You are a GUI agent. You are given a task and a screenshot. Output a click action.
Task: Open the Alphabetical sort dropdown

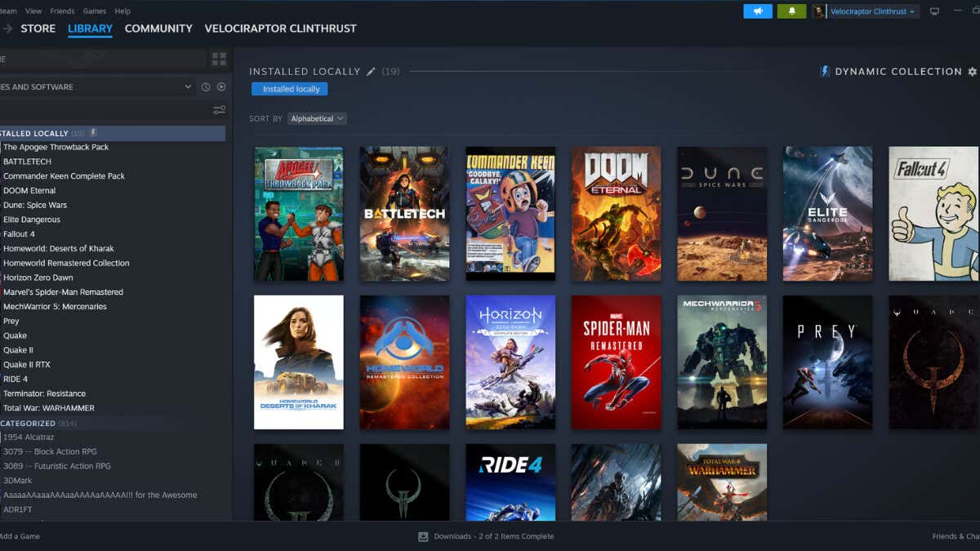click(x=317, y=118)
